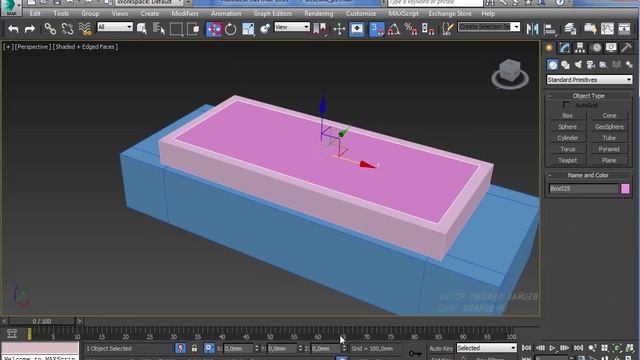The image size is (640, 360).
Task: Click the time slider showing 0 / 100
Action: tap(42, 321)
